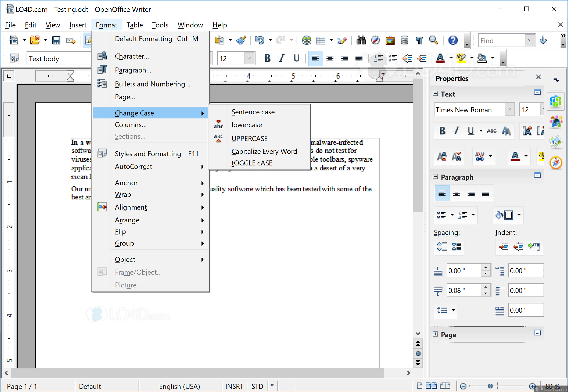The height and width of the screenshot is (392, 568).
Task: Open the Data Sources view
Action: pos(405,40)
